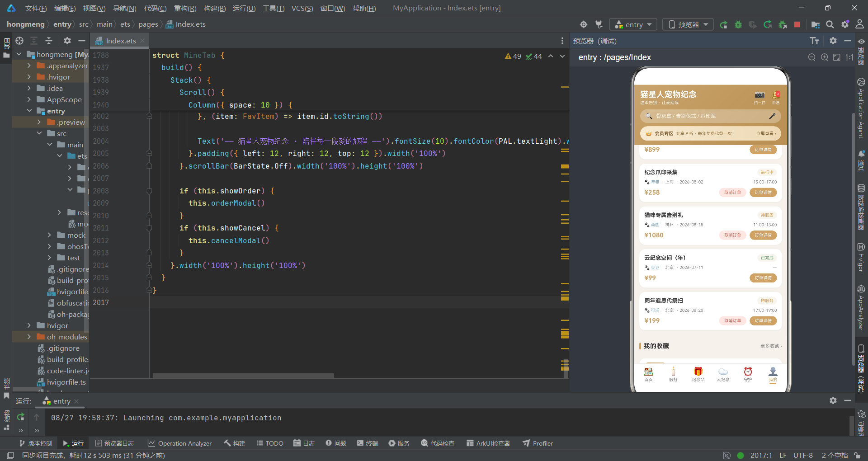The image size is (868, 461).
Task: Zoom in the previewer
Action: (x=825, y=57)
